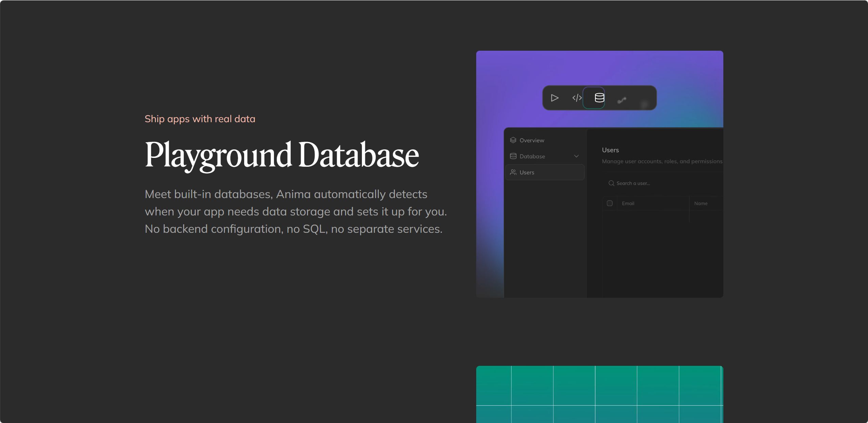This screenshot has height=423, width=868.
Task: Click the Name column header
Action: coord(701,203)
